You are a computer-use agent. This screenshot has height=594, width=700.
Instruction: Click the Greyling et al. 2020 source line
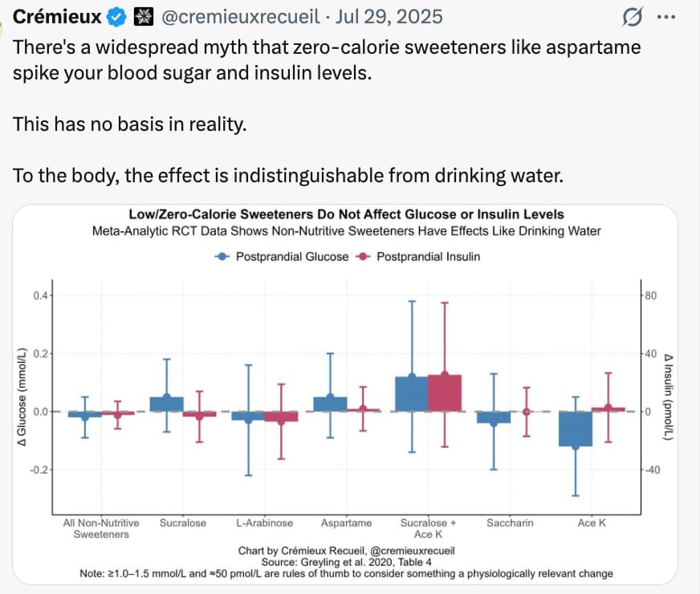pyautogui.click(x=346, y=563)
